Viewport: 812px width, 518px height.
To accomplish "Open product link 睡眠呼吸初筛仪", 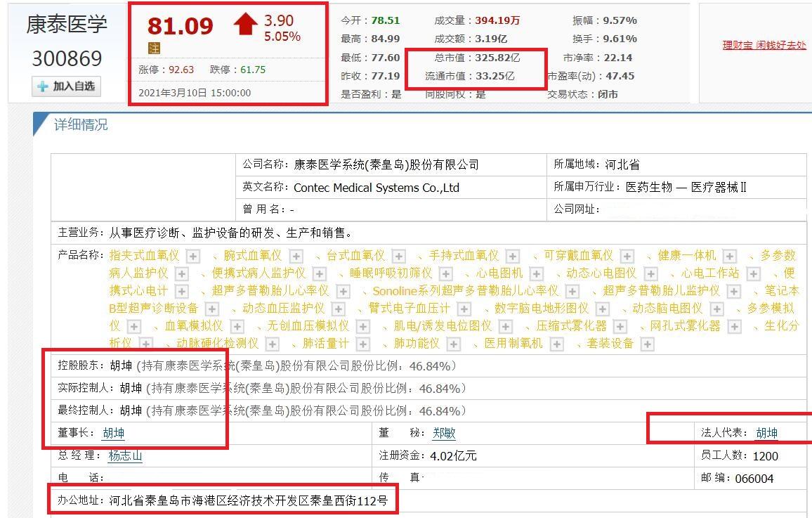I will (391, 273).
